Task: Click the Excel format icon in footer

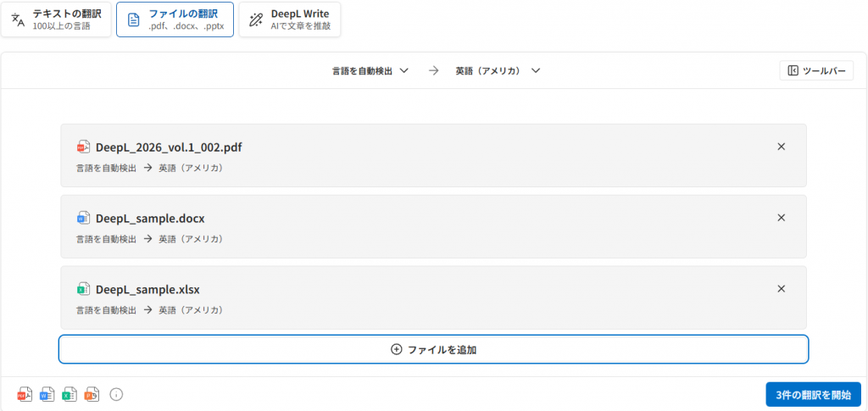Action: click(x=70, y=394)
